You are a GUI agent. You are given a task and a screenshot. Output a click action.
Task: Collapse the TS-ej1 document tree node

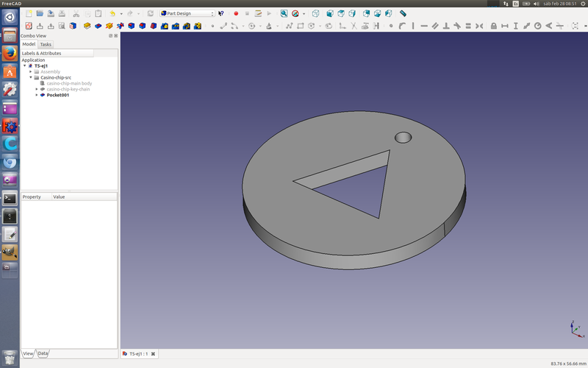25,66
